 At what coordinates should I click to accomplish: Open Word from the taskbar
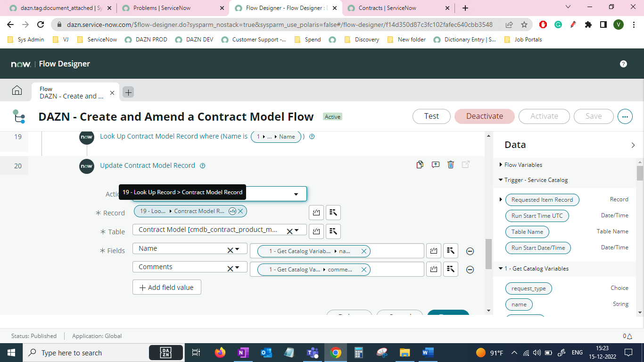click(428, 353)
